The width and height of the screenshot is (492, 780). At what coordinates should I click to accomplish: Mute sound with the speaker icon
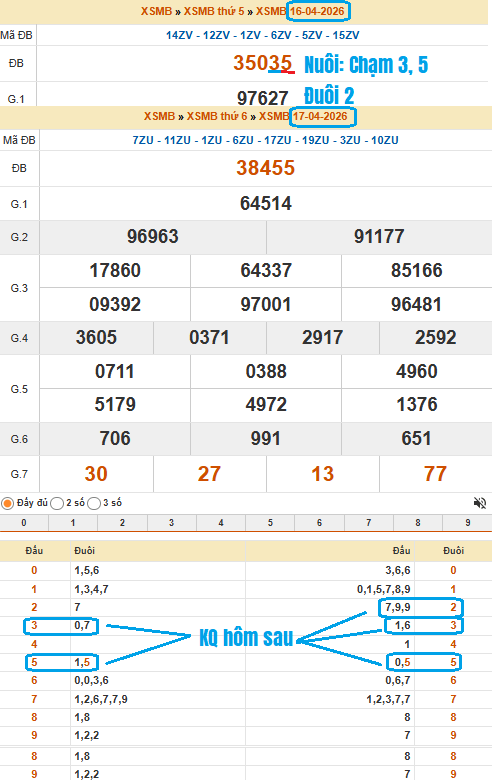pyautogui.click(x=480, y=503)
